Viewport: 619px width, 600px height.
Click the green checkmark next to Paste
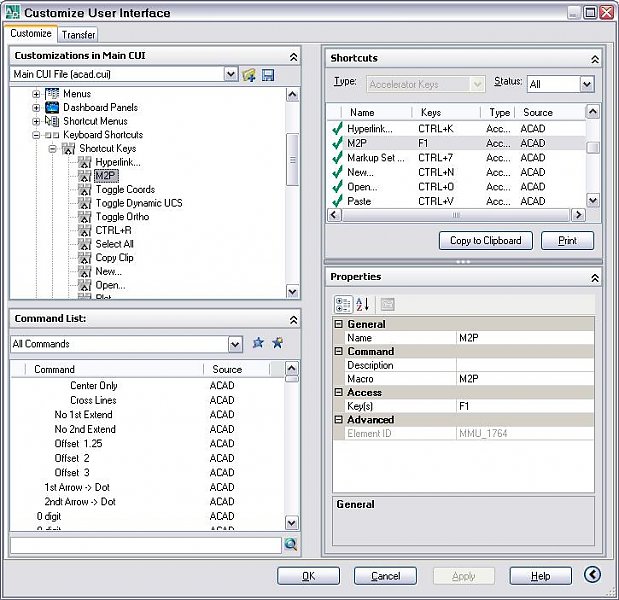point(337,201)
